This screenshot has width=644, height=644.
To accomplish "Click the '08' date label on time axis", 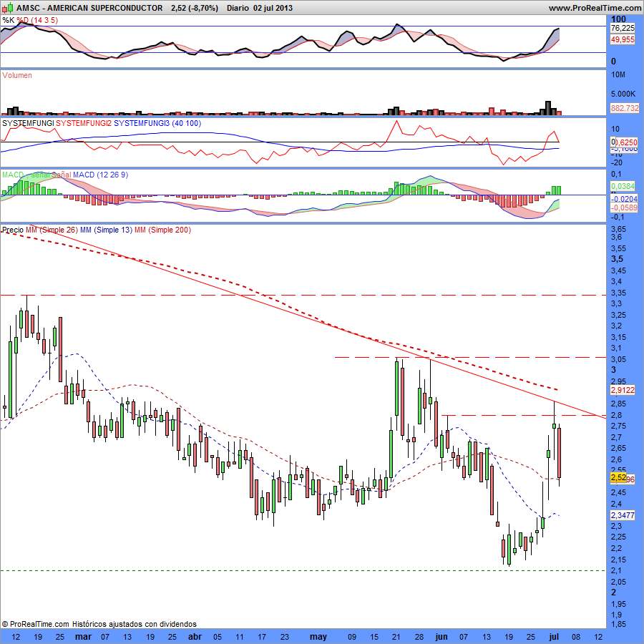I will click(576, 637).
